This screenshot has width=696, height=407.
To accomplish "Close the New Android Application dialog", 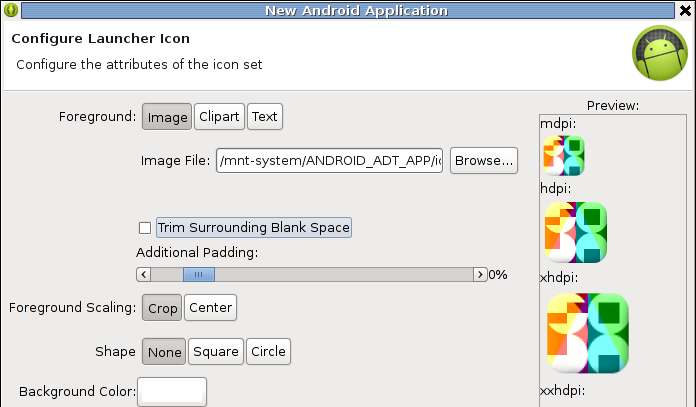I will 685,10.
